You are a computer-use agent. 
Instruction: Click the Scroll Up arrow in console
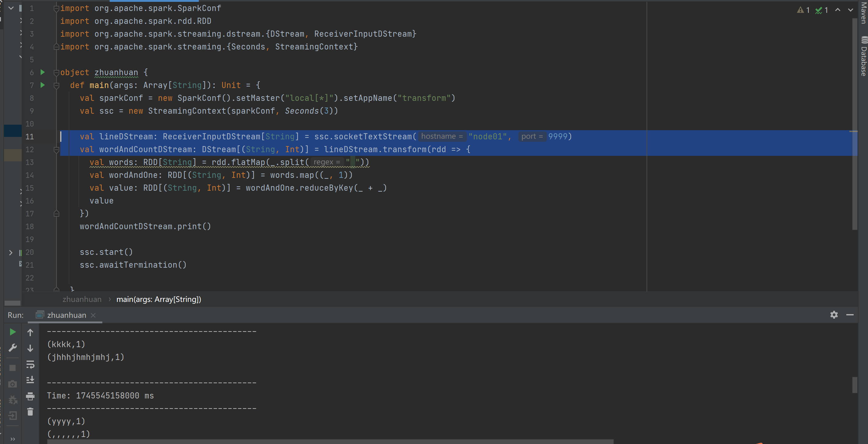click(x=30, y=332)
